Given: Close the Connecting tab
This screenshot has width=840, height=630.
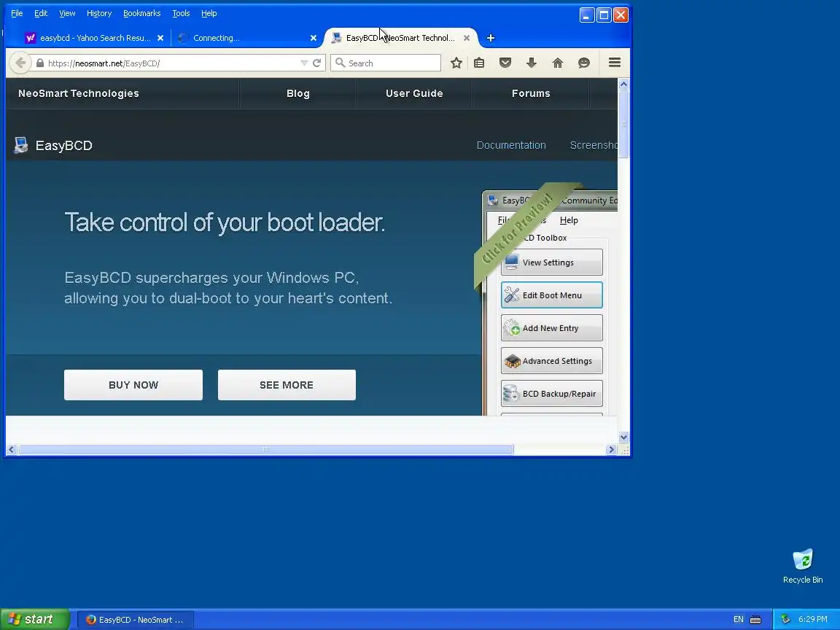Looking at the screenshot, I should pyautogui.click(x=314, y=38).
